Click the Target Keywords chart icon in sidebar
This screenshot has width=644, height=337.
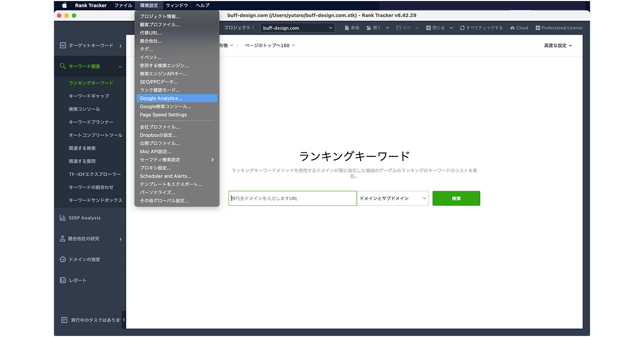pyautogui.click(x=63, y=45)
